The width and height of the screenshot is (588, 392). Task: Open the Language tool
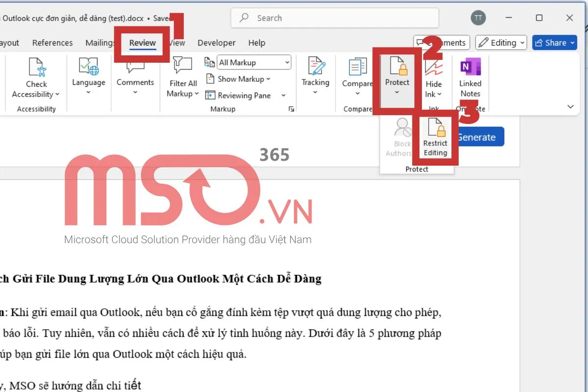tap(88, 73)
